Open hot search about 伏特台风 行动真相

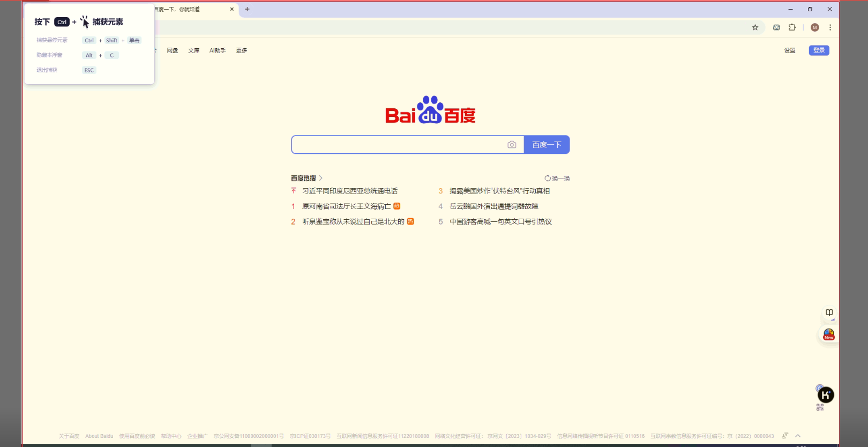coord(499,191)
